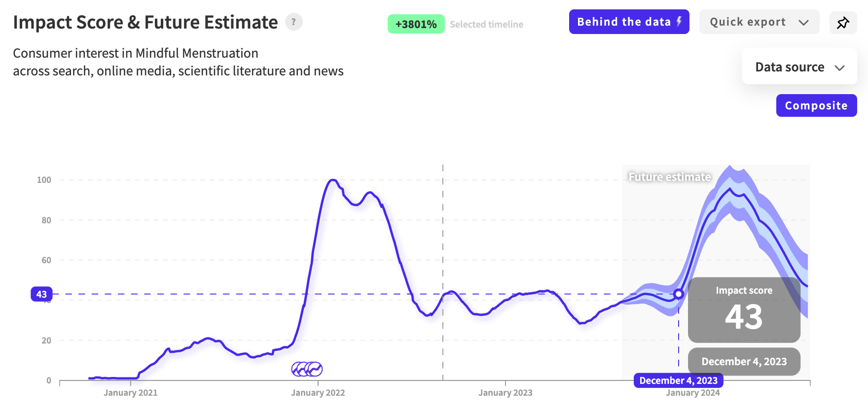
Task: Click the Selected timeline label
Action: pos(486,24)
